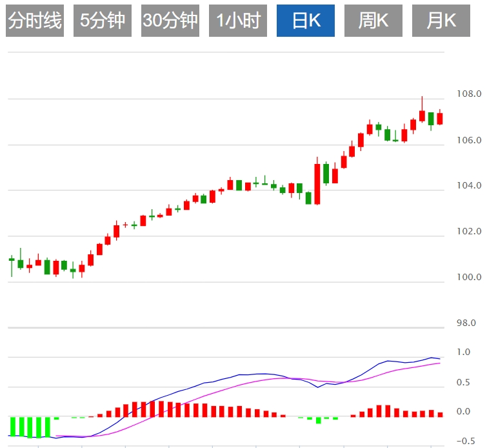Select the last candlestick on the right

point(440,118)
